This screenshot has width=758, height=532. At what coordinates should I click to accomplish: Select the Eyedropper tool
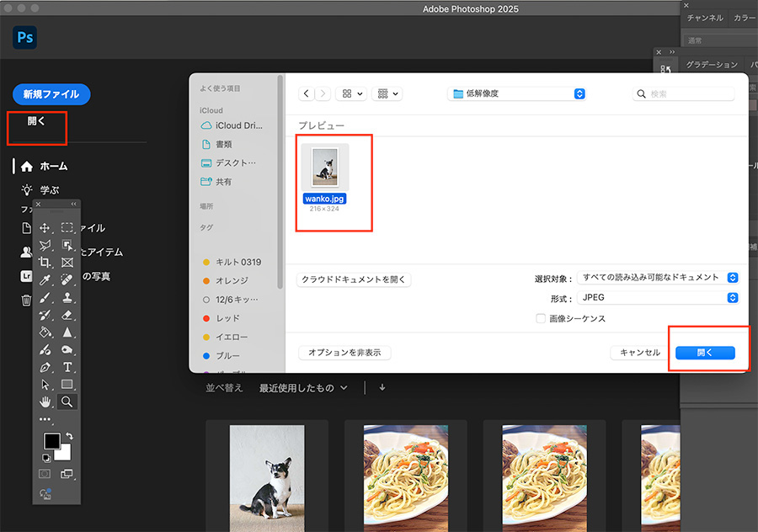coord(45,279)
